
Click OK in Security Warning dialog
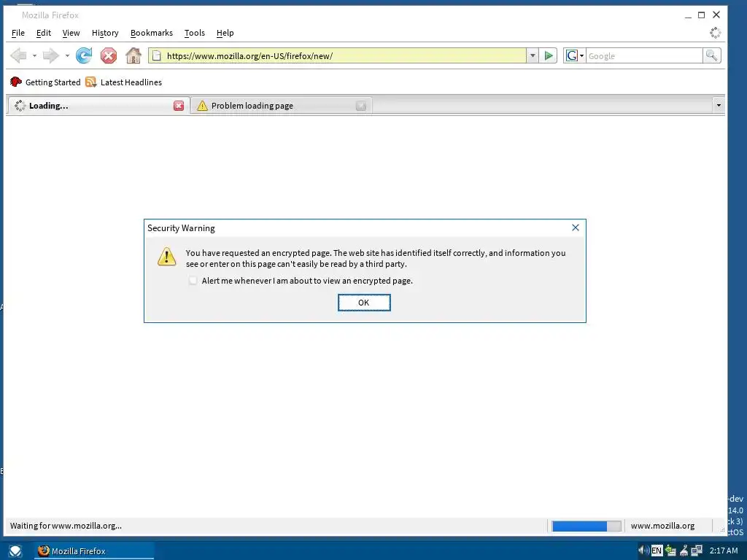point(364,303)
